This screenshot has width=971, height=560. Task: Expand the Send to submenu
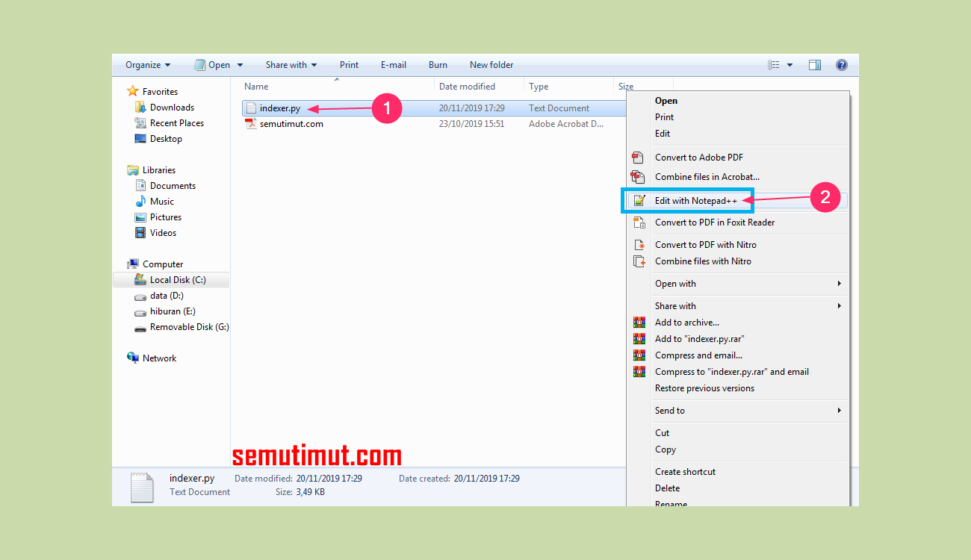tap(670, 410)
